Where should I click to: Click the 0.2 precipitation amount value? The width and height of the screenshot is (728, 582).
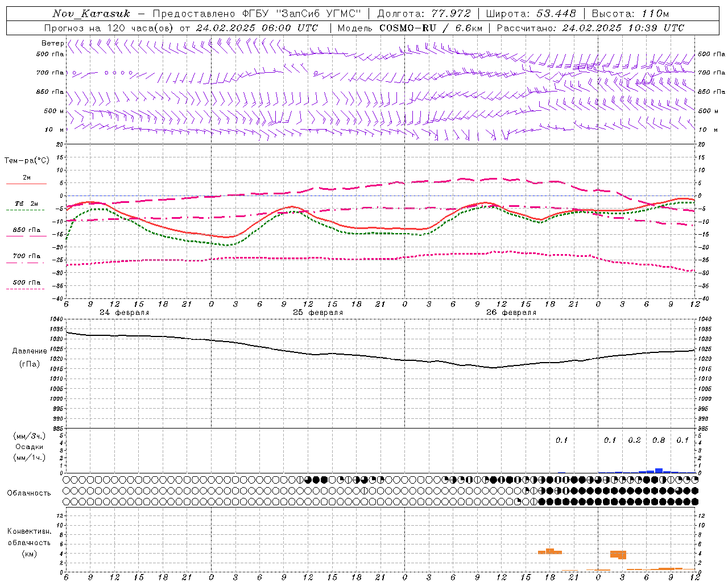point(634,440)
